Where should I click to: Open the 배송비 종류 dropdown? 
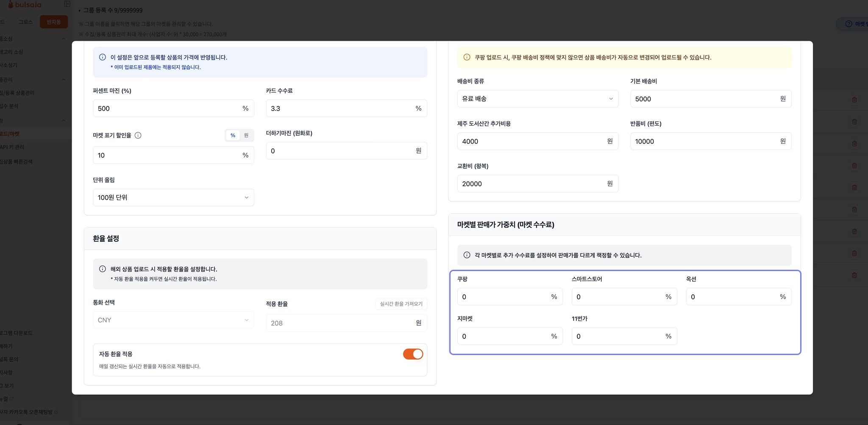tap(538, 99)
